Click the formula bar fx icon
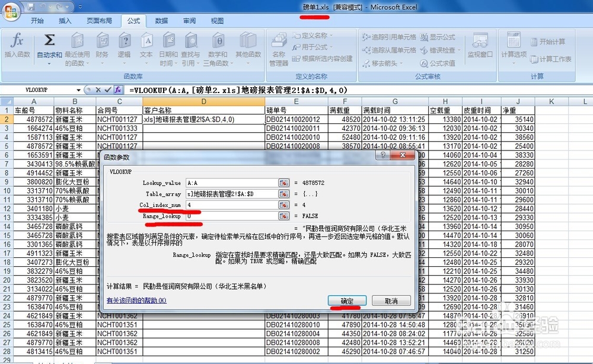593x364 pixels. [x=118, y=90]
